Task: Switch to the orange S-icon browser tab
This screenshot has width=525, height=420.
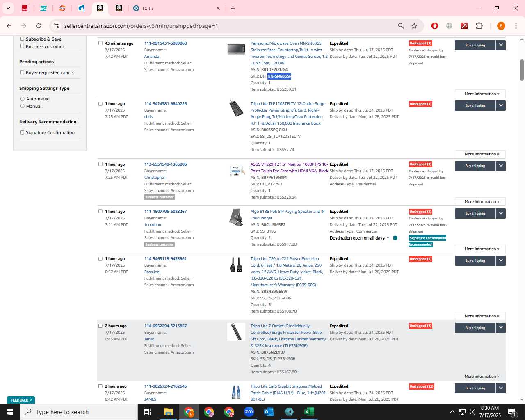Action: [62, 8]
